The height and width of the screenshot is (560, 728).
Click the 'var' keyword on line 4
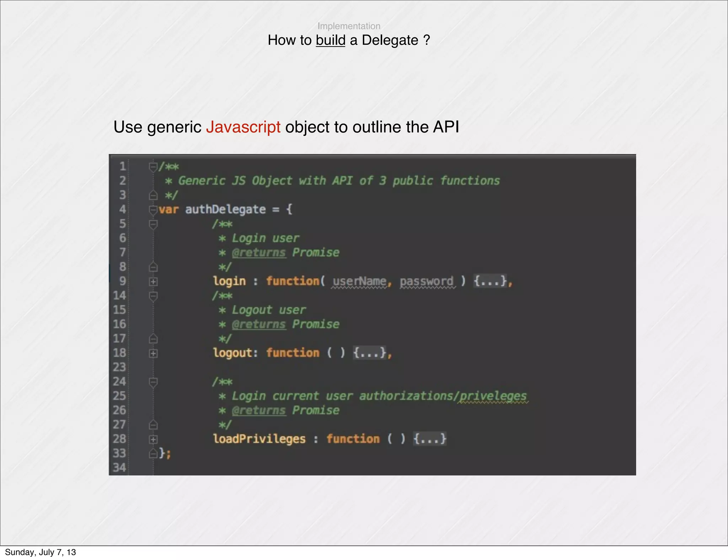[168, 210]
